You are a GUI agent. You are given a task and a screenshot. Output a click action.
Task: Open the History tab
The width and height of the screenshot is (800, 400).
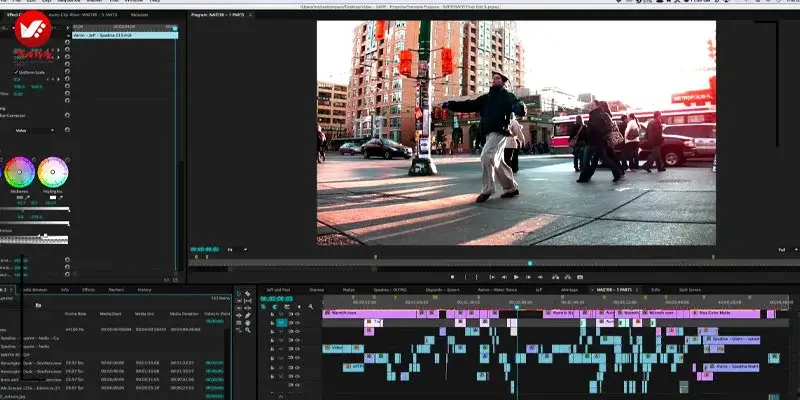pyautogui.click(x=144, y=290)
